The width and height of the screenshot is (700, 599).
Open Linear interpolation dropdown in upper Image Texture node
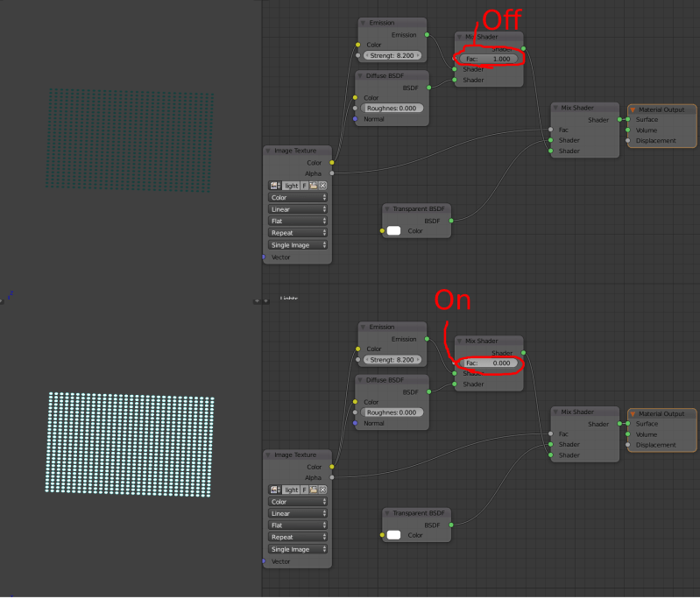click(x=298, y=209)
